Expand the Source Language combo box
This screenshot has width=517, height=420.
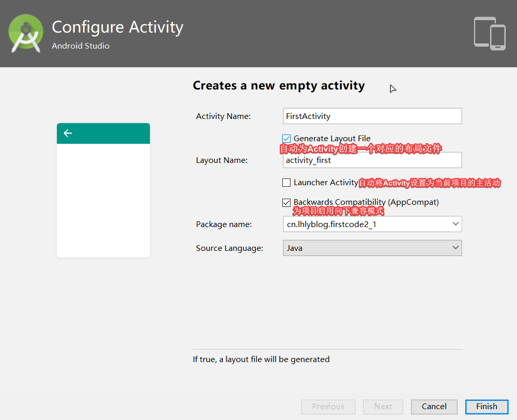(455, 248)
